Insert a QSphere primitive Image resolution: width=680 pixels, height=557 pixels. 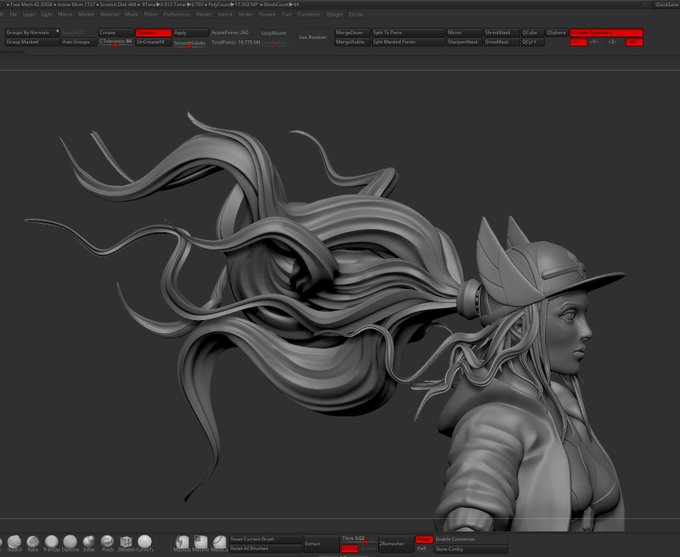556,33
